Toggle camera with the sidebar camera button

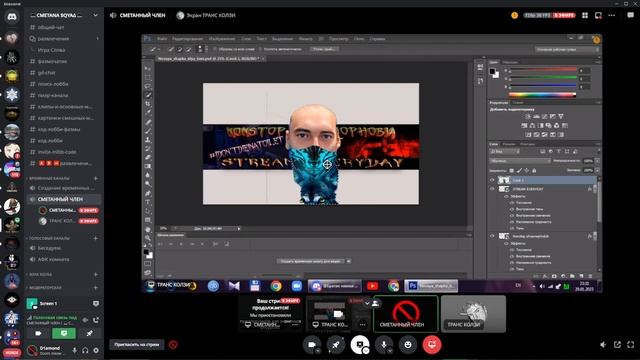(38, 333)
